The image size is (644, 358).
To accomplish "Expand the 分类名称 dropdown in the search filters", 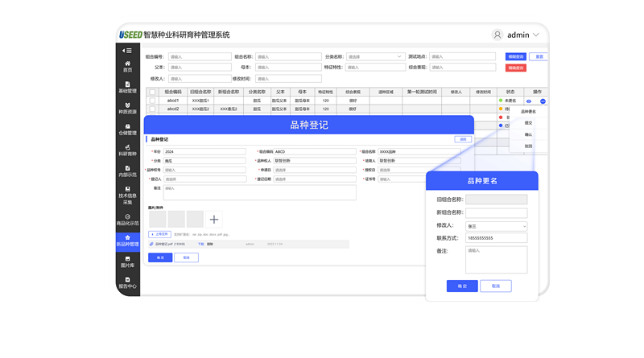I will [x=376, y=57].
